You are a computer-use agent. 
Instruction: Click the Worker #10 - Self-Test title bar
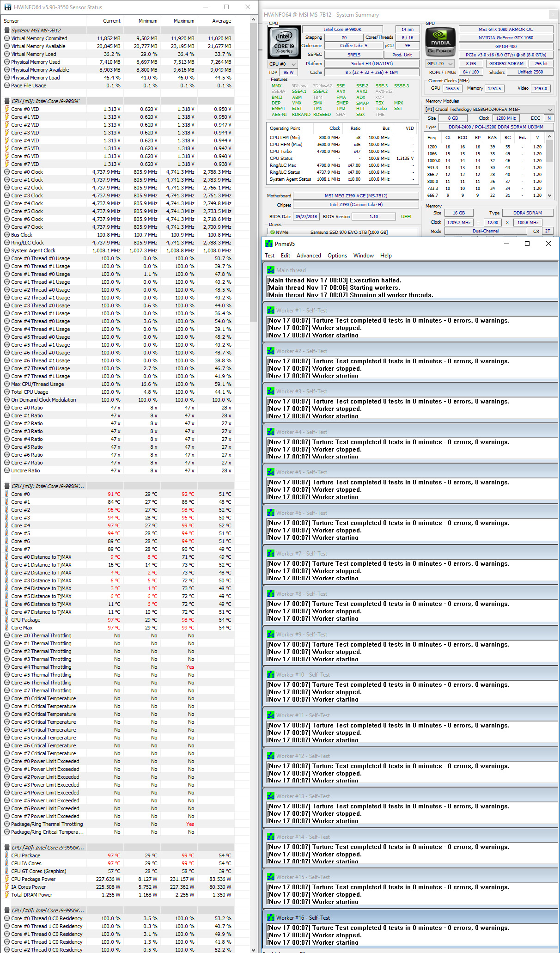pyautogui.click(x=411, y=675)
